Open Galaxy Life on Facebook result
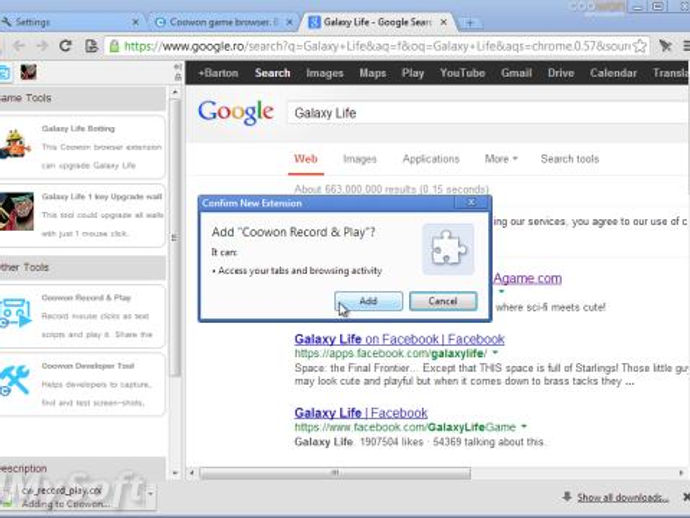This screenshot has width=690, height=518. [x=399, y=339]
